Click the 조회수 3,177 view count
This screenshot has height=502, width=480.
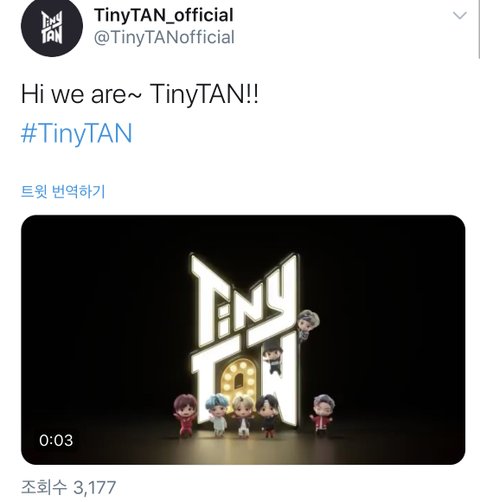click(x=69, y=488)
